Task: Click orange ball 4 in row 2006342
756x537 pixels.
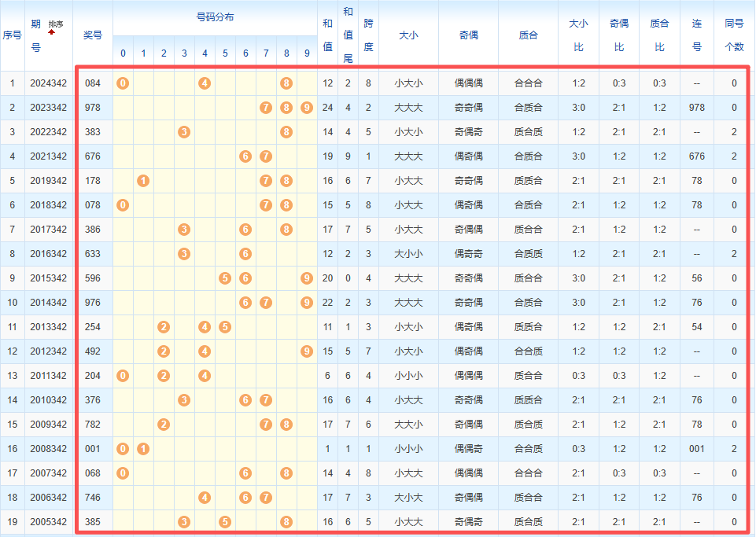Action: click(x=205, y=498)
